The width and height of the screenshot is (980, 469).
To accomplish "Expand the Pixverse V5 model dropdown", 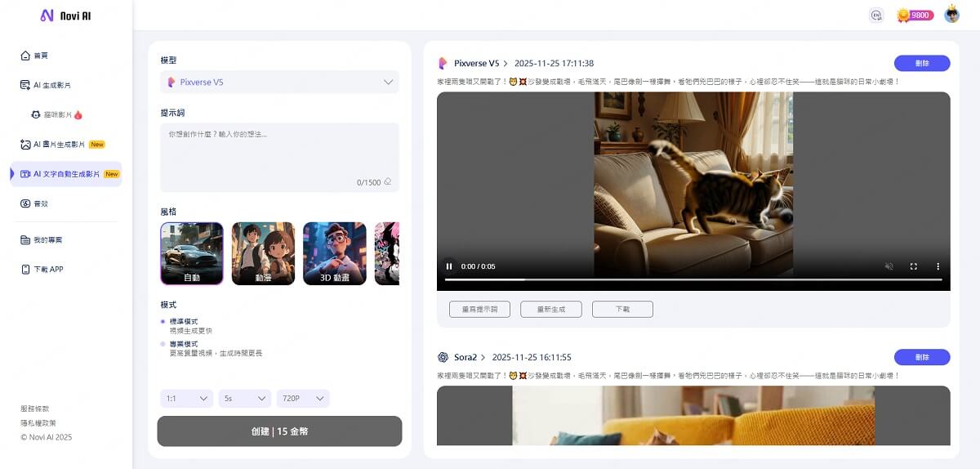I will tap(279, 82).
